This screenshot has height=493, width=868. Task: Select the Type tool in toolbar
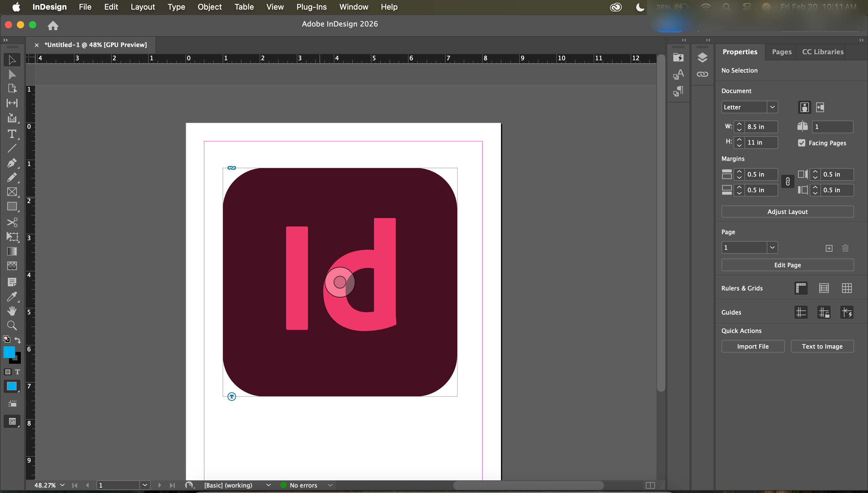(x=12, y=134)
